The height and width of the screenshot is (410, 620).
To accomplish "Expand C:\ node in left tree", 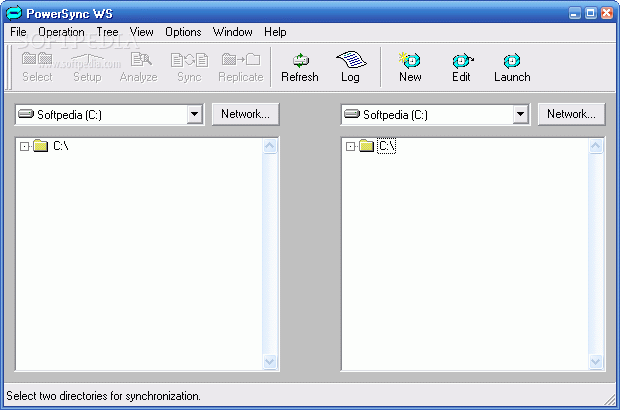I will click(25, 147).
